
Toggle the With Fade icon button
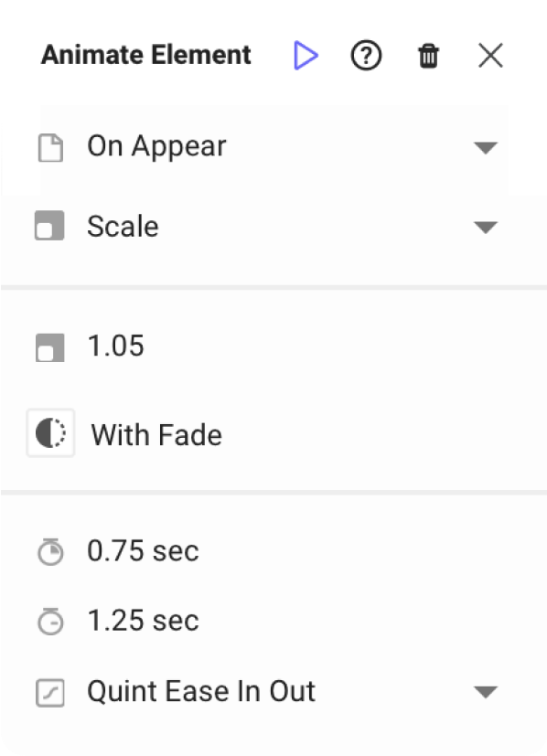coord(50,432)
